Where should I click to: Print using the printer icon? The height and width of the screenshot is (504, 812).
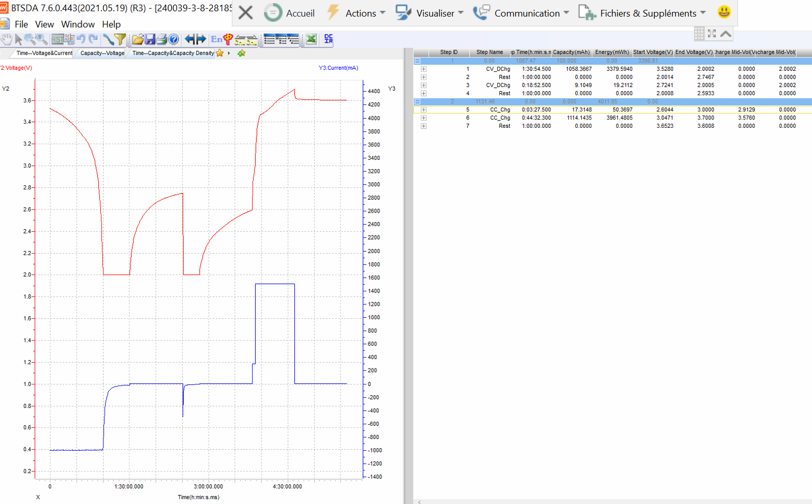tap(162, 39)
